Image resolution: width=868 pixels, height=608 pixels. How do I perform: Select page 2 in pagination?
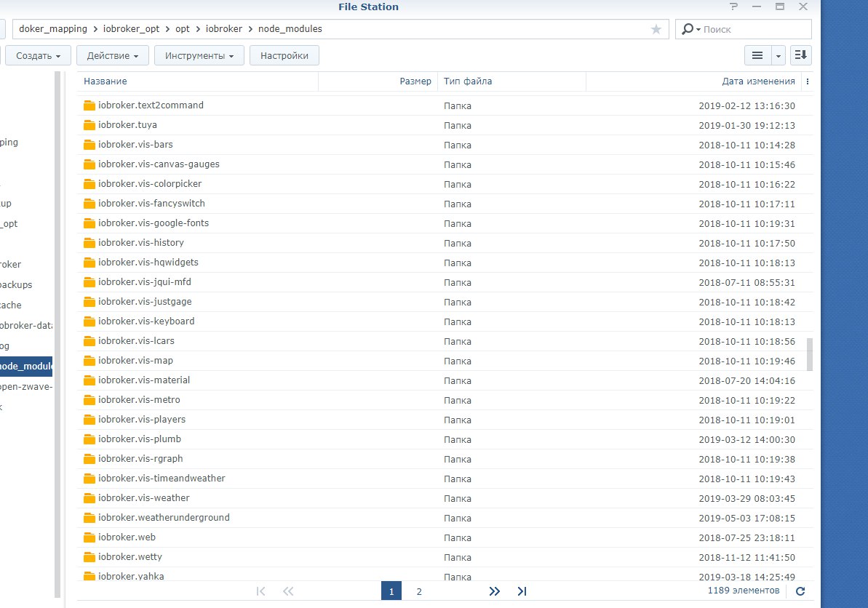[419, 591]
